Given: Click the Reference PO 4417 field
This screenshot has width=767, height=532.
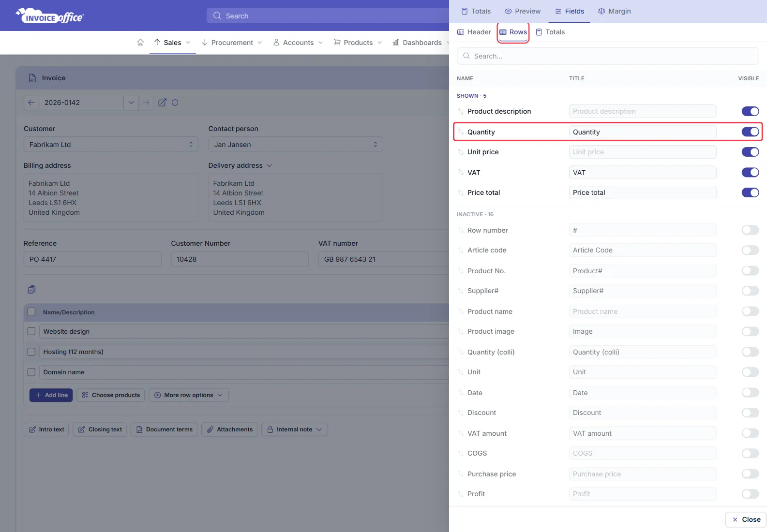Looking at the screenshot, I should point(92,259).
